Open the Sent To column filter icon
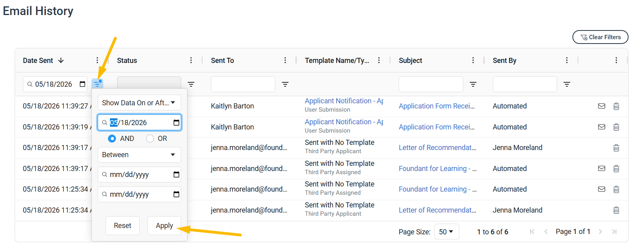Image resolution: width=644 pixels, height=249 pixels. [285, 84]
